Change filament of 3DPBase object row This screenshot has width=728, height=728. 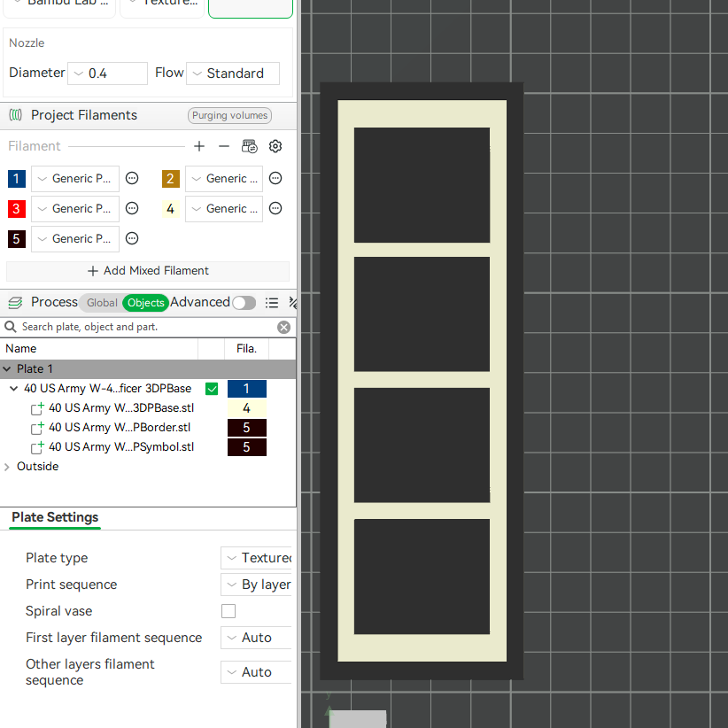tap(246, 389)
